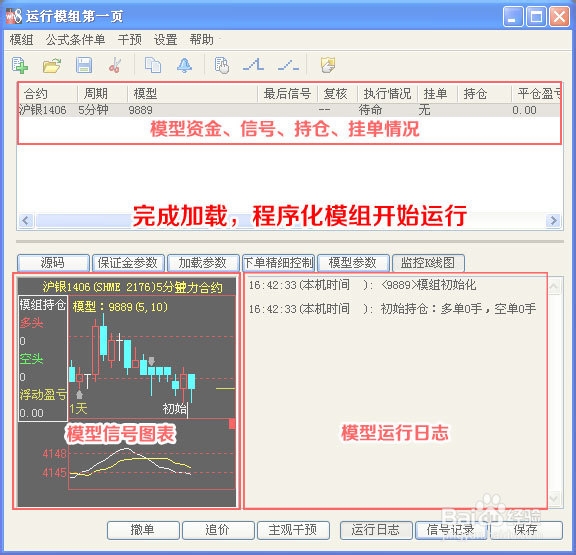The width and height of the screenshot is (576, 555).
Task: Click the 撤单 button
Action: click(143, 530)
